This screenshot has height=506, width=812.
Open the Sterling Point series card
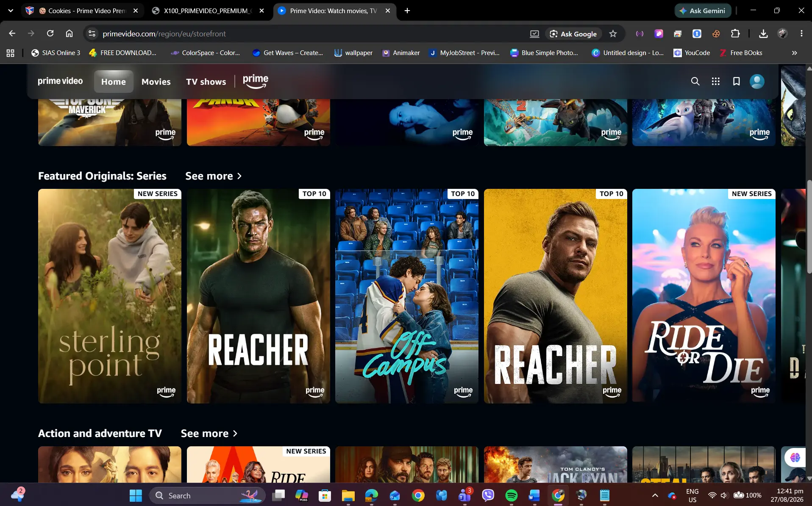[110, 296]
